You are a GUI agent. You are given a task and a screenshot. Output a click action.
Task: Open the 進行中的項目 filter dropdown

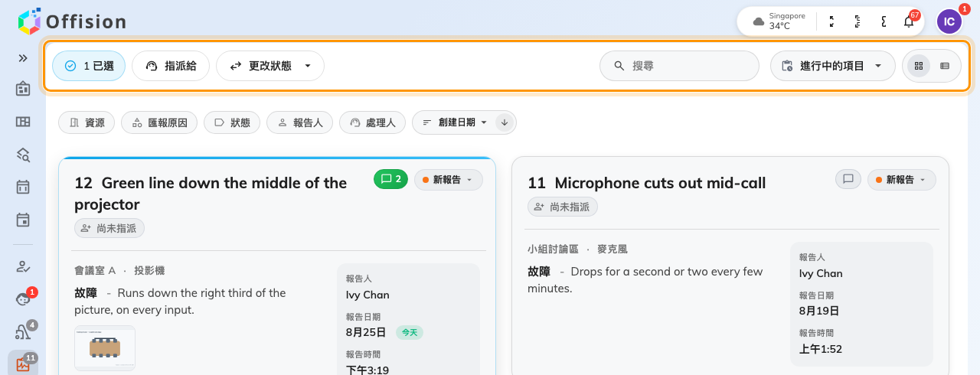tap(833, 66)
